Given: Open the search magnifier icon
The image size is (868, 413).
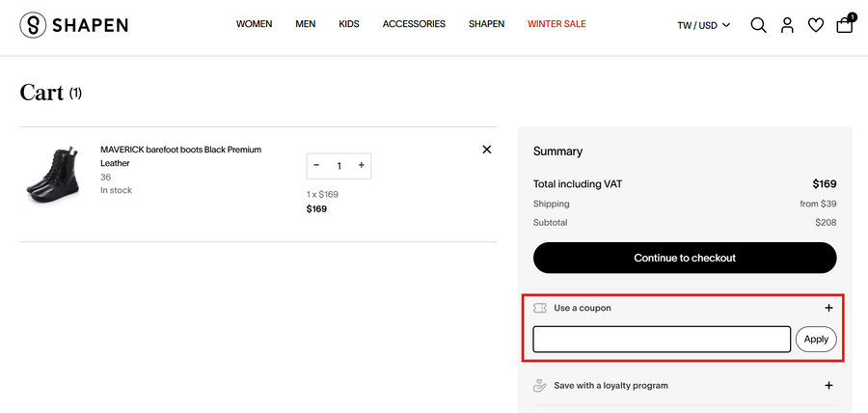Looking at the screenshot, I should 758,25.
